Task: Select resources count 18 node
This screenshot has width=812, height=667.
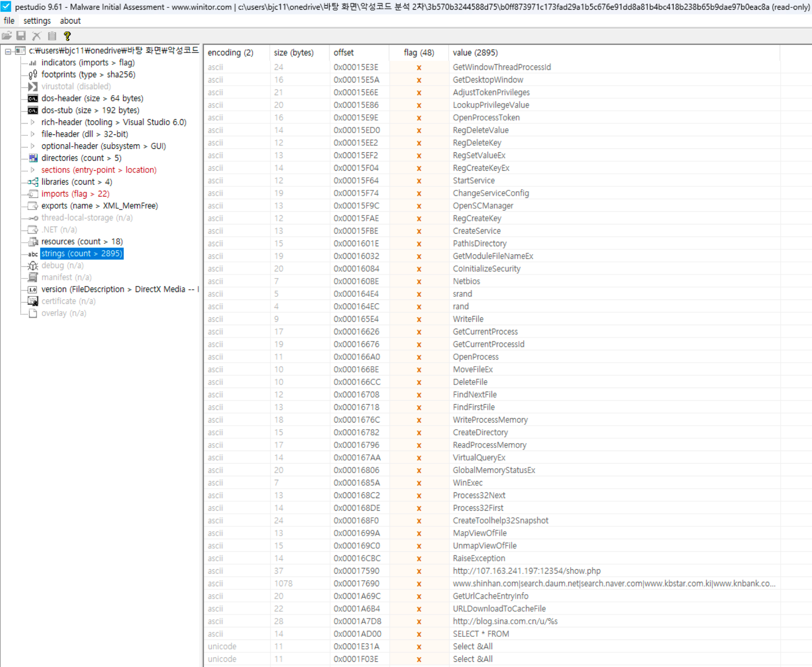Action: point(82,241)
